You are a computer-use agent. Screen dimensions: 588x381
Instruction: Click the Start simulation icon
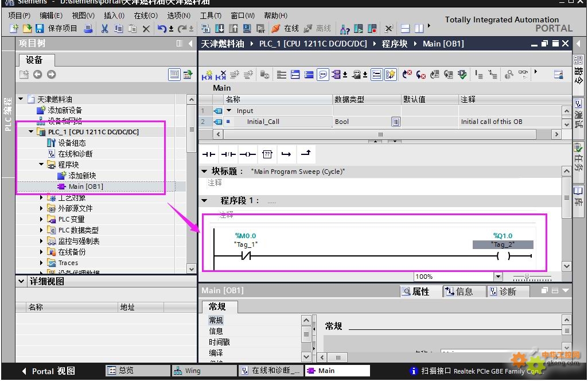point(247,29)
